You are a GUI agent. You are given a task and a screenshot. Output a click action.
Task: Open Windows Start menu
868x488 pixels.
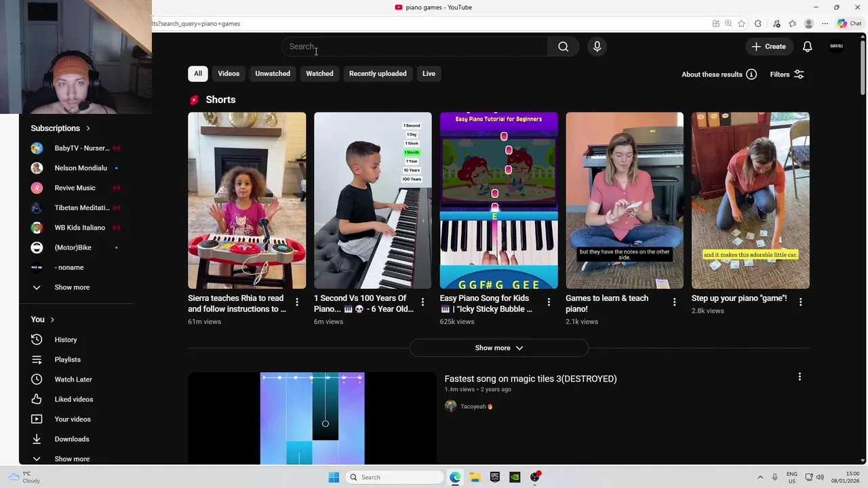point(334,477)
